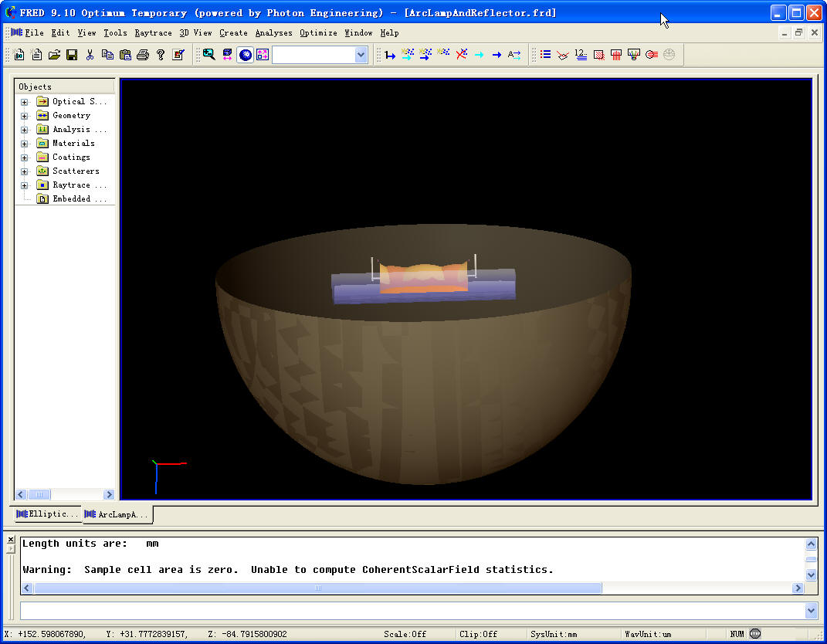827x644 pixels.
Task: Open a file with the folder icon
Action: [x=54, y=54]
